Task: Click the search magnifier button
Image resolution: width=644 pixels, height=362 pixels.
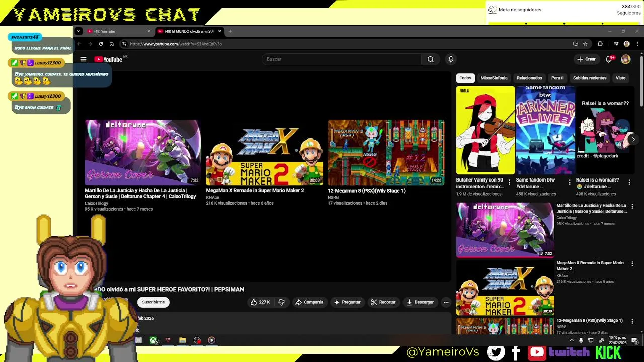Action: (430, 59)
